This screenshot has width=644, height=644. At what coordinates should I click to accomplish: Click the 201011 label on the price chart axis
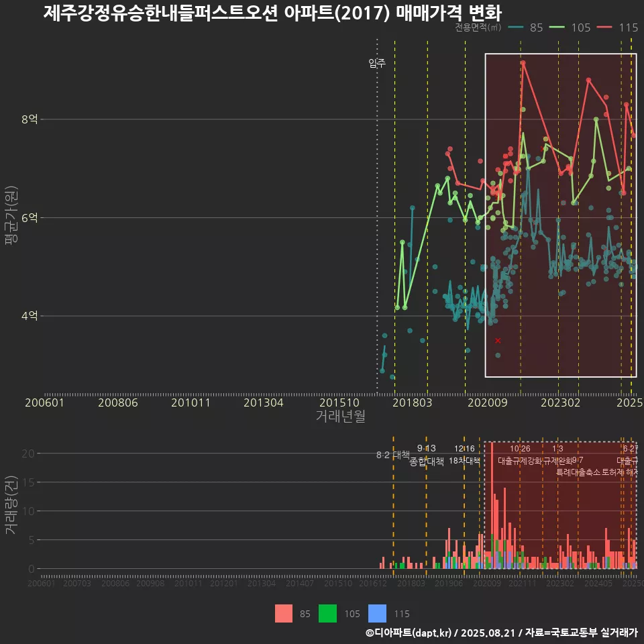191,402
